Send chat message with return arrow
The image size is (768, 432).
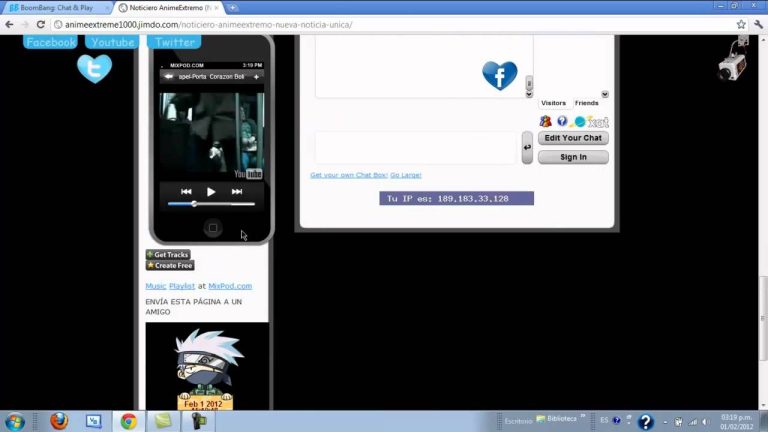[527, 147]
